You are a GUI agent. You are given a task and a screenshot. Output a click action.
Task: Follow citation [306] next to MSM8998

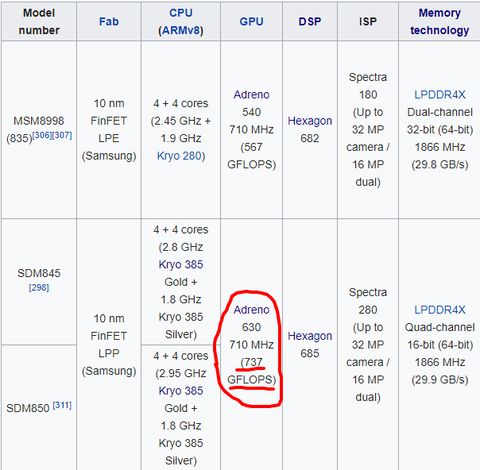click(42, 135)
